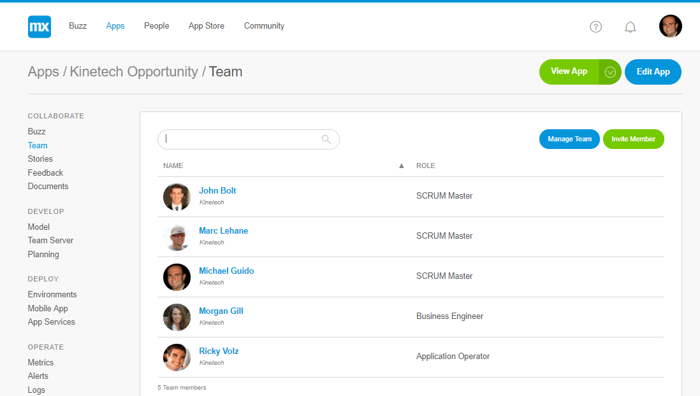The height and width of the screenshot is (396, 700).
Task: Click Kinetech under Ricky Volz
Action: (212, 363)
